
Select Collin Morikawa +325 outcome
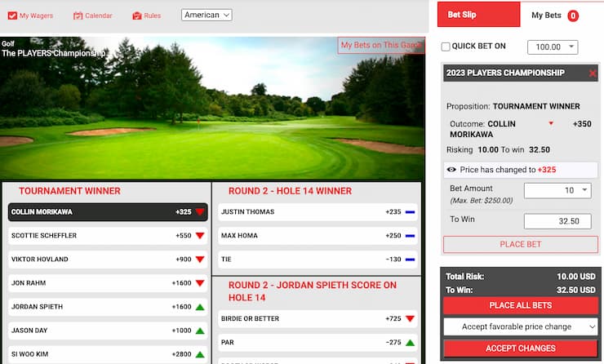coord(108,212)
